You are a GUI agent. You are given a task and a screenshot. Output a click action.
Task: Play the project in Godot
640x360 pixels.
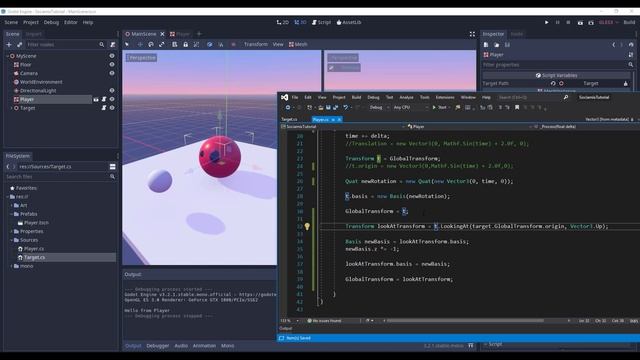coord(547,22)
